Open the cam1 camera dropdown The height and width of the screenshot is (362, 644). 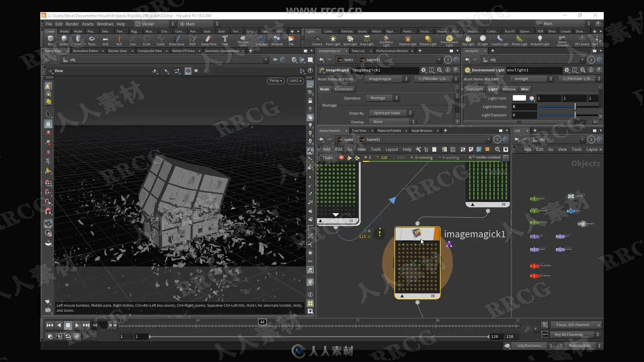(295, 81)
